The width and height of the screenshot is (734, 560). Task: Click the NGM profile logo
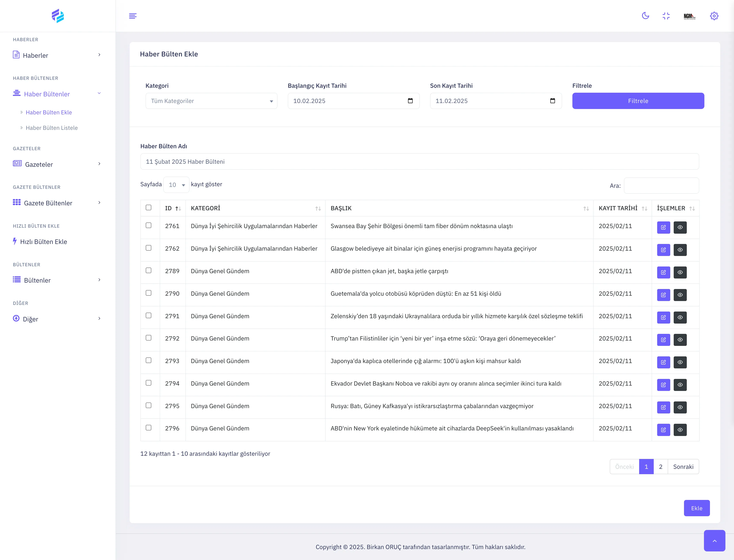tap(689, 16)
